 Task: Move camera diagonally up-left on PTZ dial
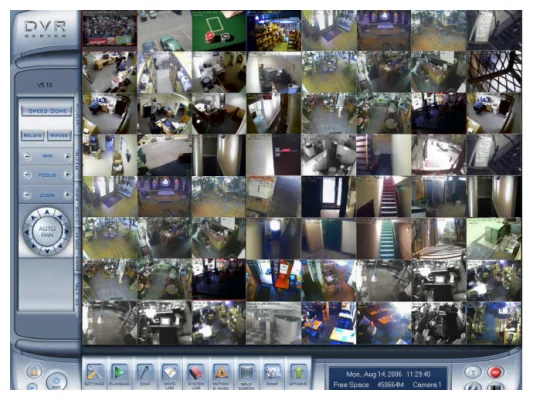[x=33, y=218]
